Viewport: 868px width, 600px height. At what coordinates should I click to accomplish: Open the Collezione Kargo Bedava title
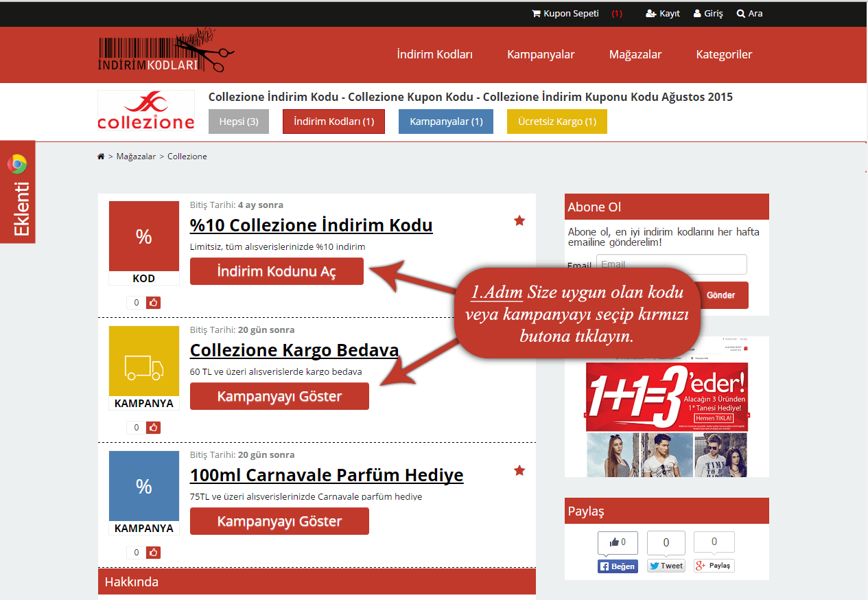(x=294, y=350)
